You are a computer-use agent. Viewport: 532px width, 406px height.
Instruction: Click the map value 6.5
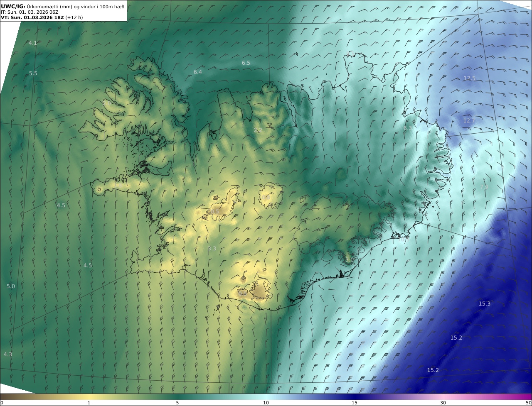(246, 63)
